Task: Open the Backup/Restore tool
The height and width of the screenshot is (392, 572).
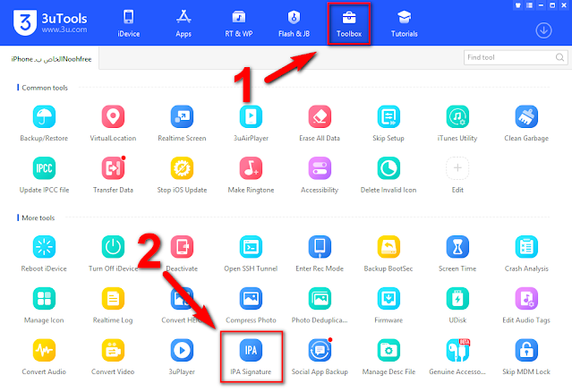Action: [x=44, y=116]
